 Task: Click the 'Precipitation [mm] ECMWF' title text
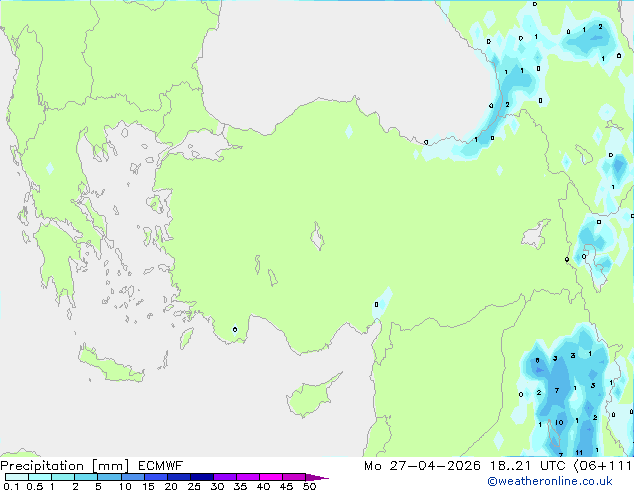click(91, 466)
